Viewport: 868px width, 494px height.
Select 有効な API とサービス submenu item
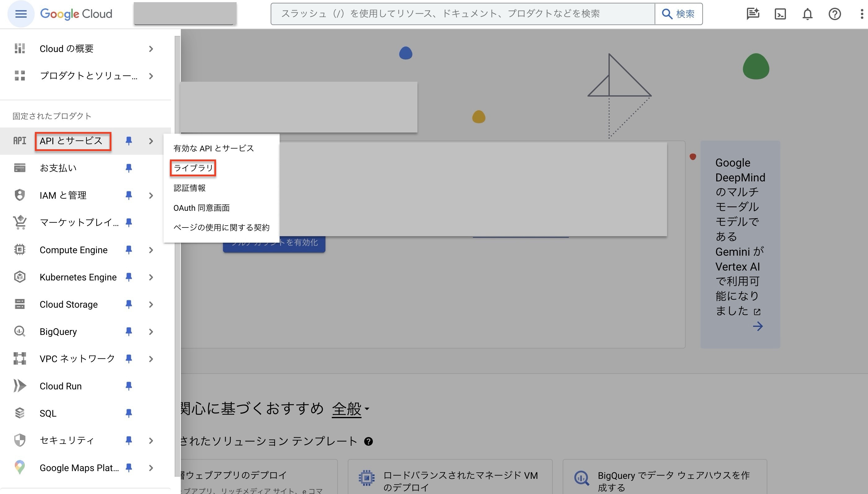pos(213,148)
